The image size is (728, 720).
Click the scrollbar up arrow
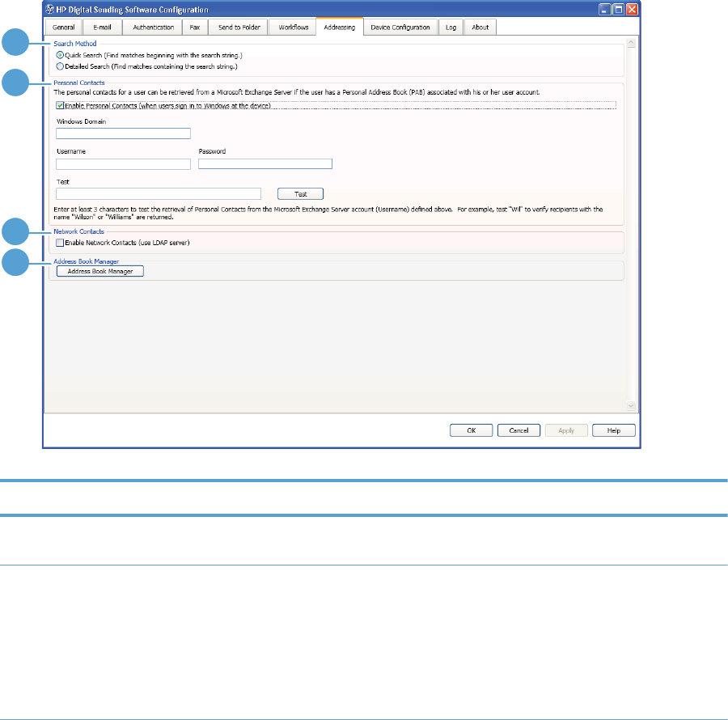pos(631,43)
